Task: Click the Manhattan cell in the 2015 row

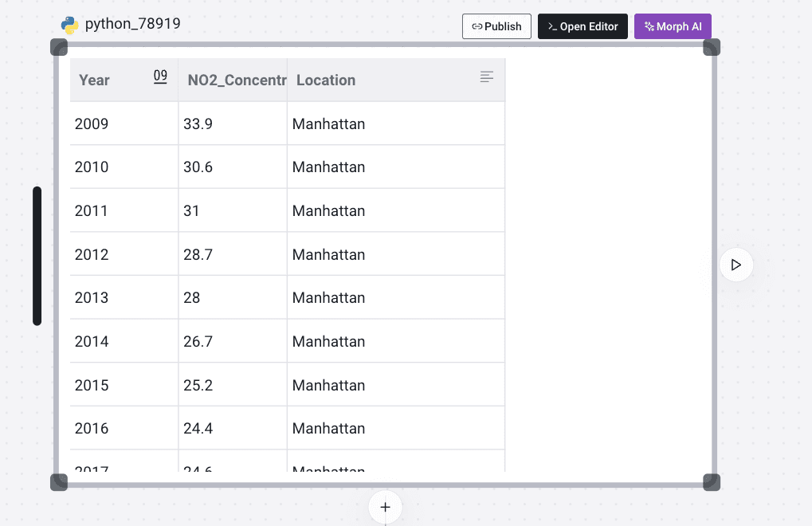Action: click(395, 385)
